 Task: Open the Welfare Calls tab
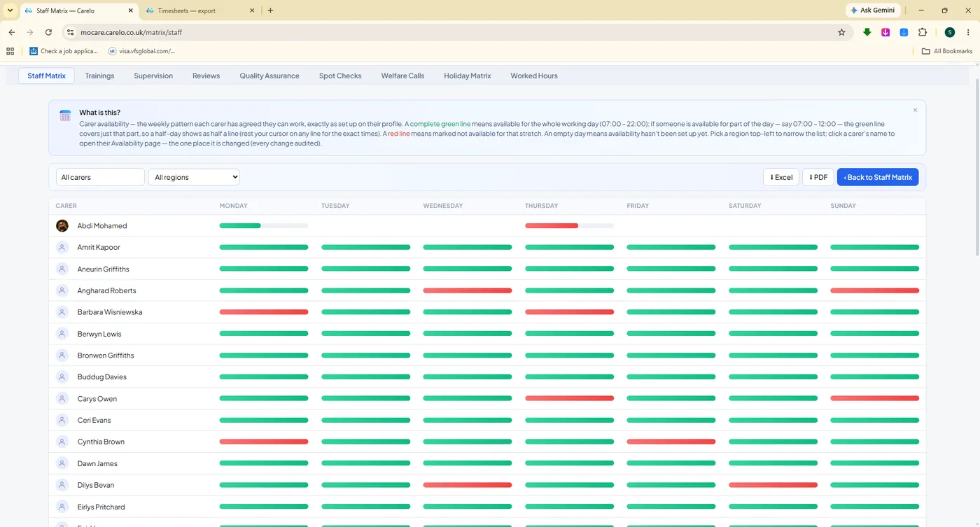point(402,76)
